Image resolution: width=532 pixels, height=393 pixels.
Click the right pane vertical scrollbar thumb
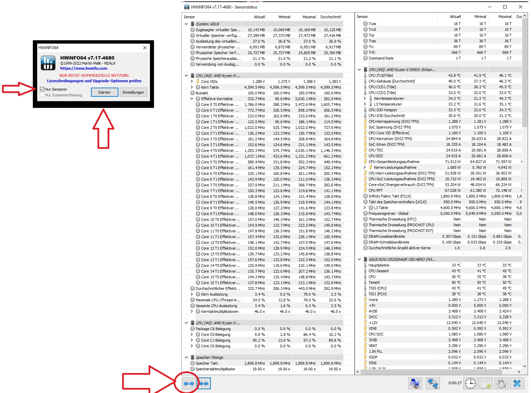(x=525, y=73)
